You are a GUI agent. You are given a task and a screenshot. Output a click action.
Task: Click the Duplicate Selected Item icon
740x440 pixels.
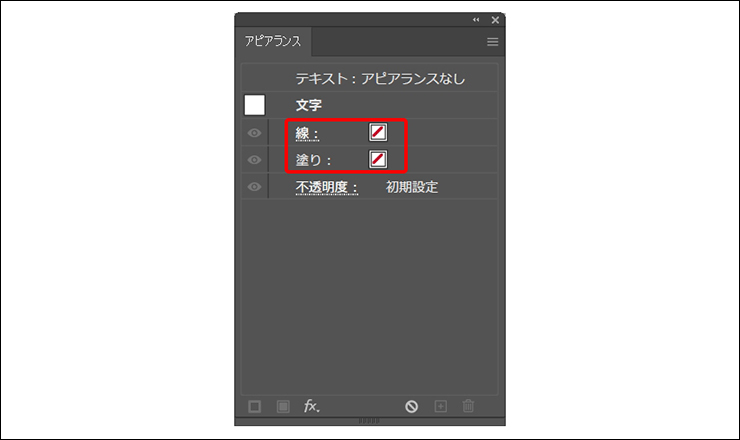click(439, 406)
